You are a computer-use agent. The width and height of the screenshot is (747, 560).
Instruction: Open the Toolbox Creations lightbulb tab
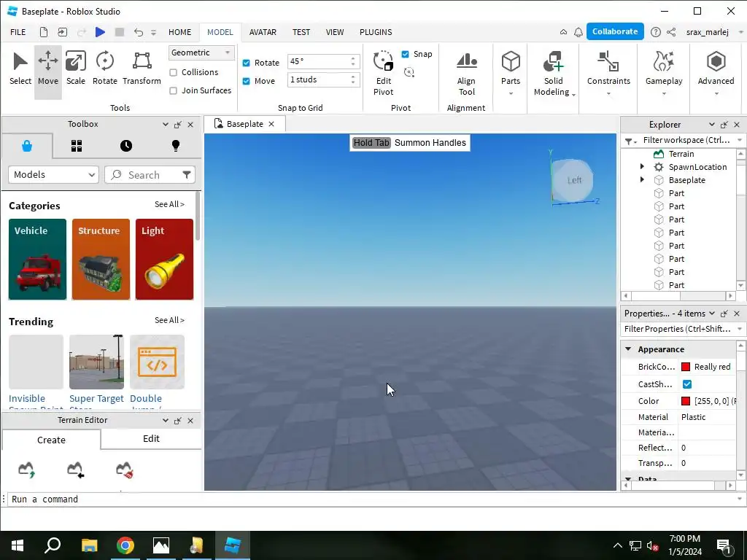click(176, 146)
